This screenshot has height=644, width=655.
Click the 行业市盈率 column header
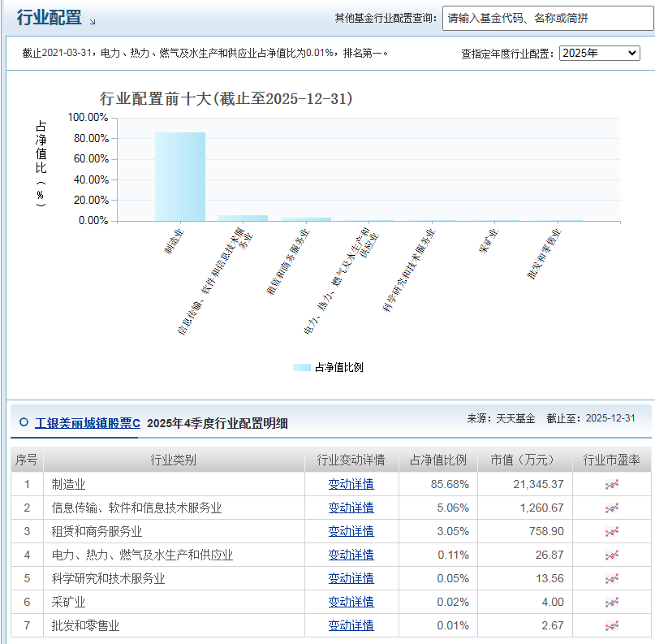pyautogui.click(x=611, y=460)
